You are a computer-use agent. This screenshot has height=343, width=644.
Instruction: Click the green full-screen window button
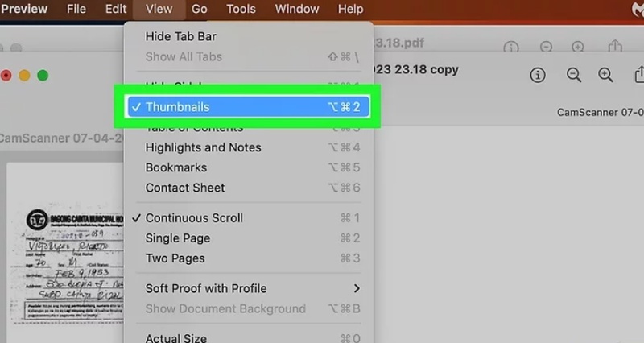tap(43, 76)
